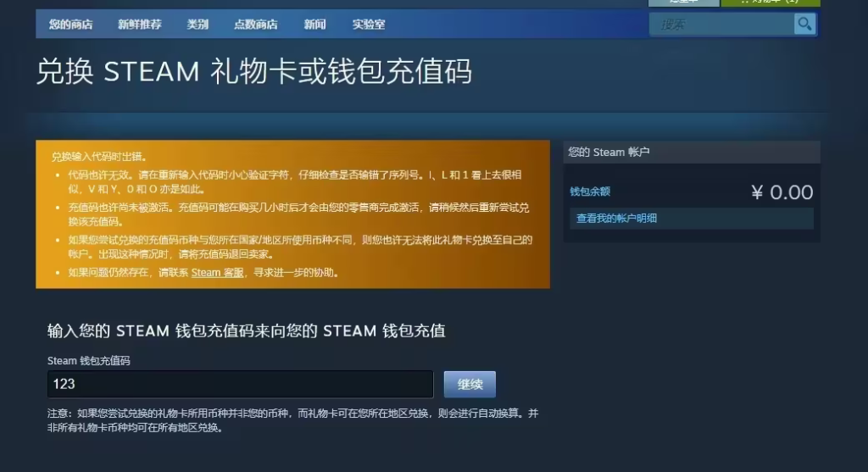The image size is (868, 472).
Task: Click the search magnifier icon
Action: tap(804, 25)
